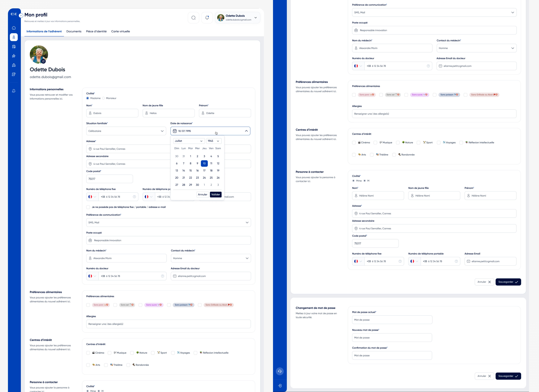The width and height of the screenshot is (539, 392).
Task: Select day 10 in the calendar
Action: pyautogui.click(x=204, y=163)
